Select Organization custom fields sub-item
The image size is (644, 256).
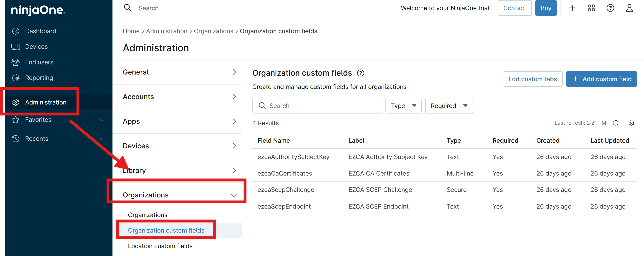click(166, 230)
